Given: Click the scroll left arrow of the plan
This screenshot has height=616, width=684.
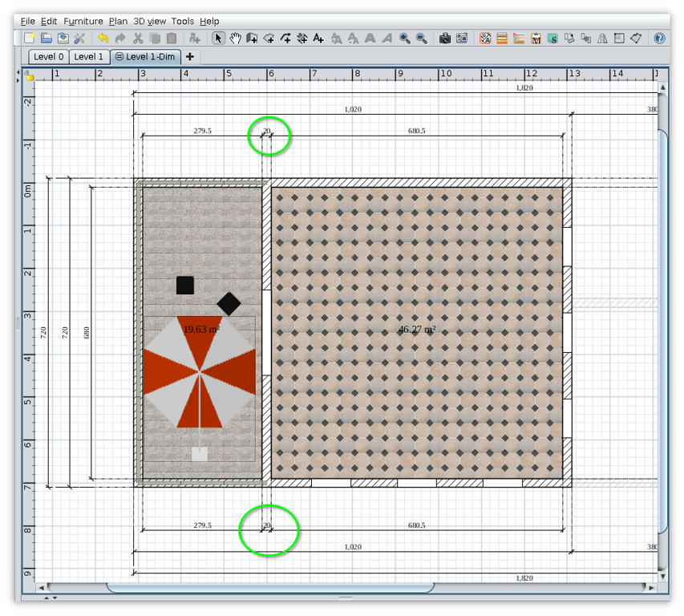Looking at the screenshot, I should coord(42,588).
